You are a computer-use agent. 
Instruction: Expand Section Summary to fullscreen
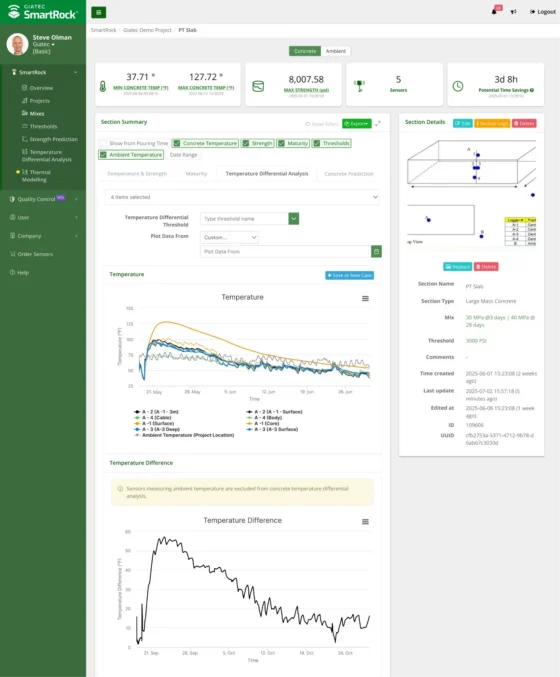coord(378,123)
